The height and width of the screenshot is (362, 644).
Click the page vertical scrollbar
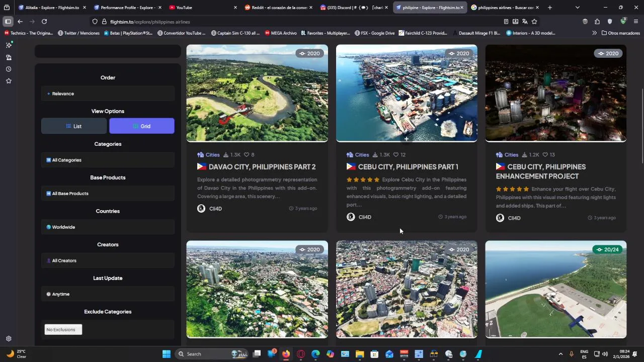tap(642, 126)
